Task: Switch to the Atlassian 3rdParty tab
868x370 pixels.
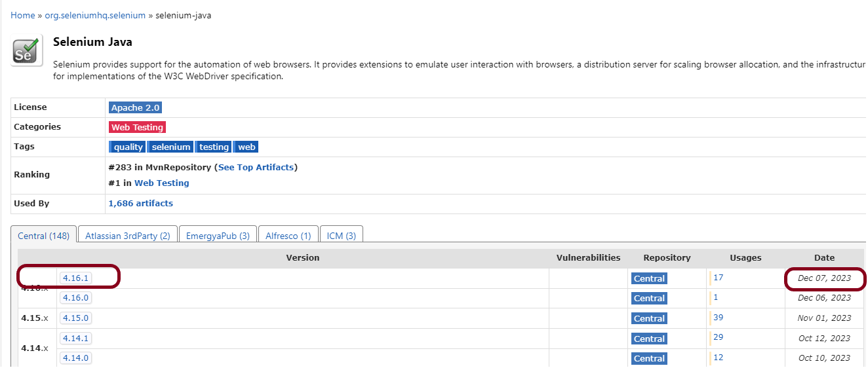Action: coord(128,236)
